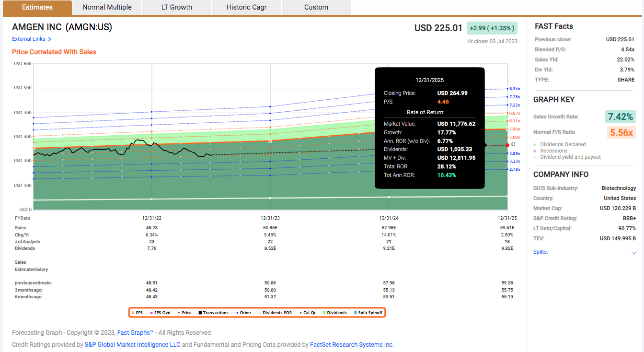Viewport: 644px width, 352px height.
Task: Click the black Transactions legend square
Action: click(200, 313)
